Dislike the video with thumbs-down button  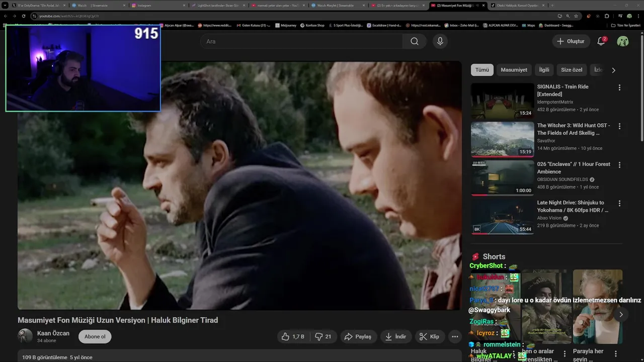point(323,336)
